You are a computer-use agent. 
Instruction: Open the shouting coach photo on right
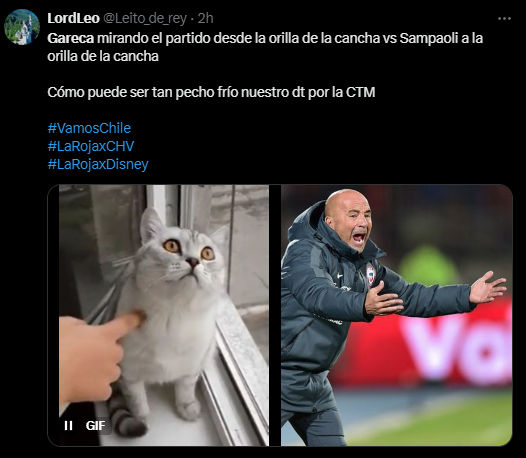pos(397,315)
